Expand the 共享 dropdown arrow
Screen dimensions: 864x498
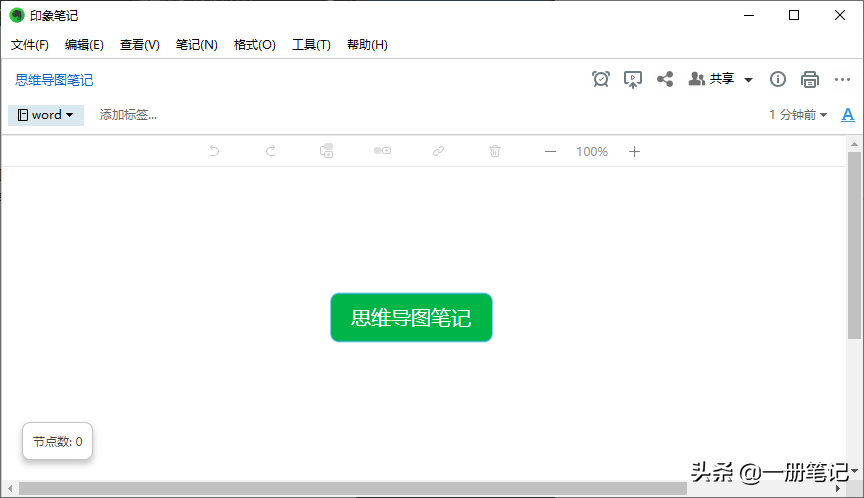point(748,80)
